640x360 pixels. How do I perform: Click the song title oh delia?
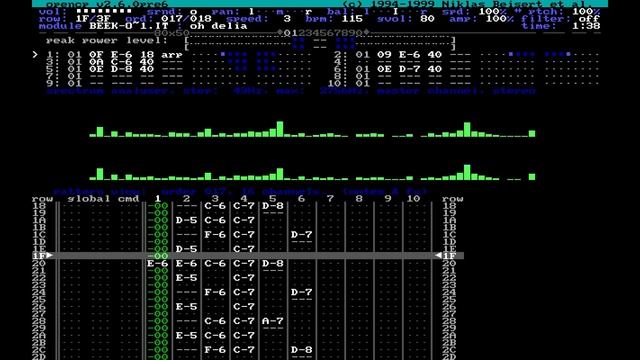click(218, 26)
